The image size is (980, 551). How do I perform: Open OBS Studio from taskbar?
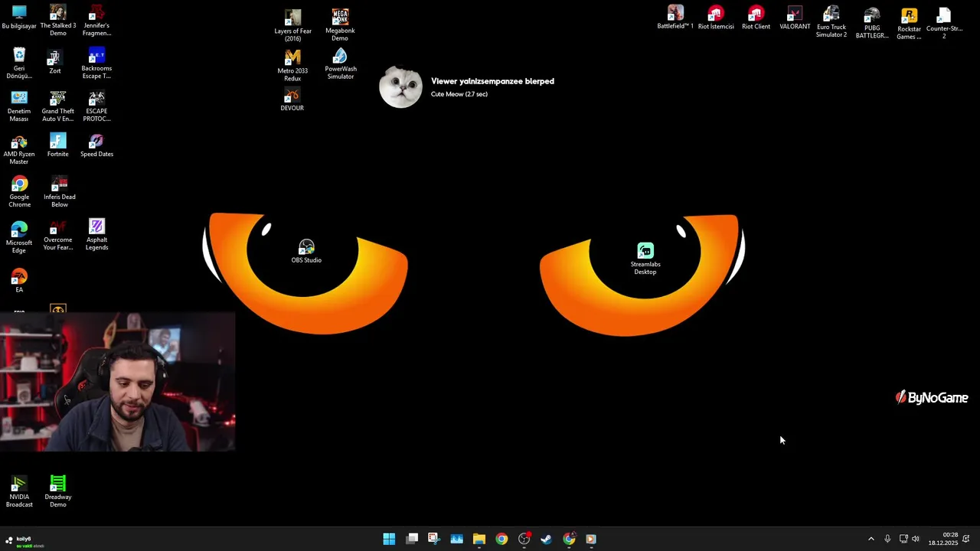pyautogui.click(x=524, y=539)
